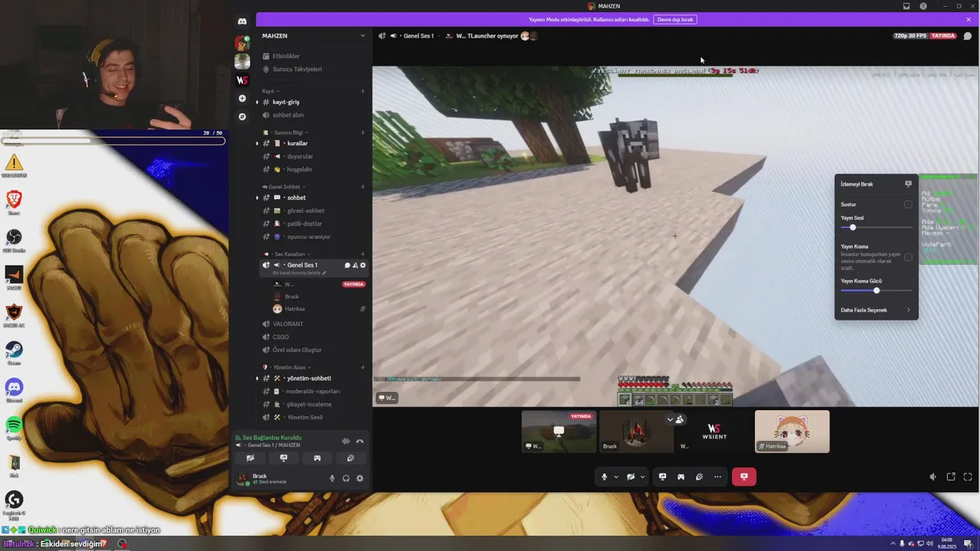Toggle participants list chevron above tiles
This screenshot has width=980, height=551.
tap(670, 419)
